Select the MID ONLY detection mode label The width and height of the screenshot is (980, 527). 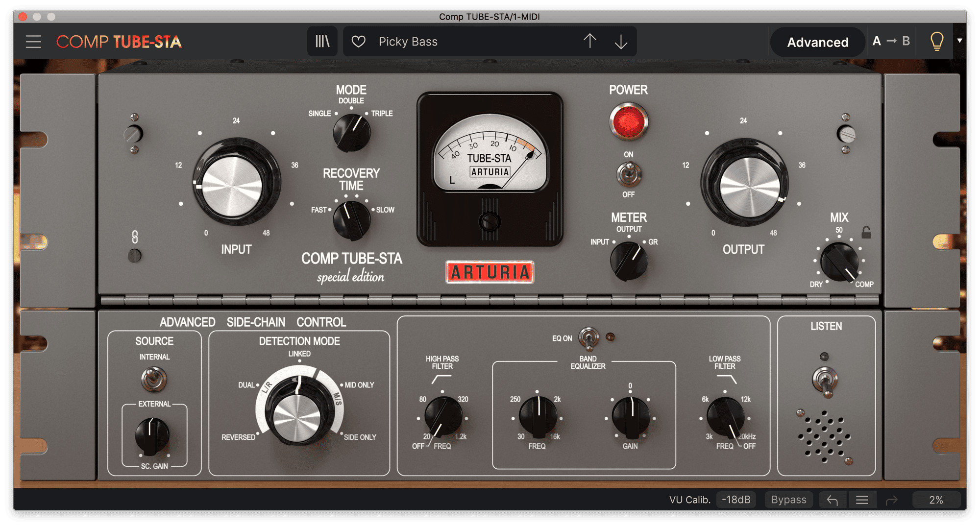(x=359, y=385)
